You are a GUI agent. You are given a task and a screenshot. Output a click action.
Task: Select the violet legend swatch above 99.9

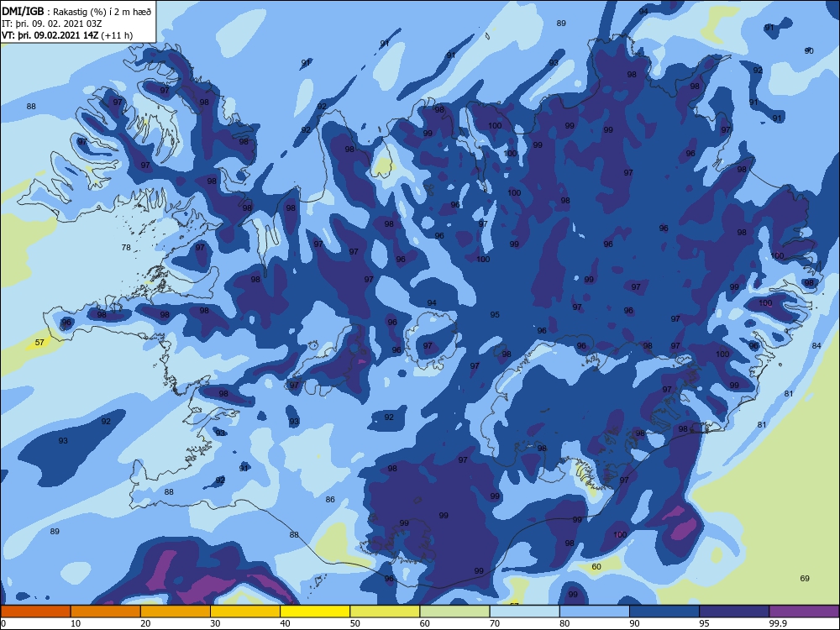pos(804,612)
